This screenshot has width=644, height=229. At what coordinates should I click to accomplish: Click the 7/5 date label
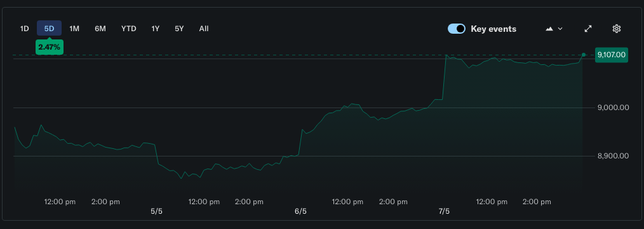(444, 211)
